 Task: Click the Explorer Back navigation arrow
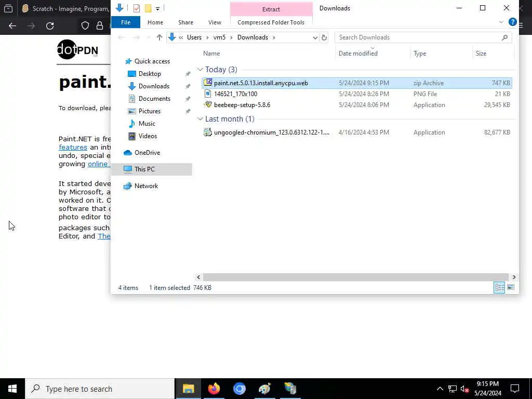(121, 37)
